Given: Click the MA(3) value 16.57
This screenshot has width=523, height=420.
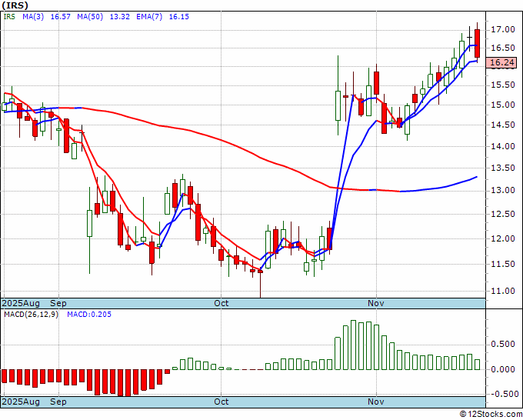Looking at the screenshot, I should coord(60,16).
